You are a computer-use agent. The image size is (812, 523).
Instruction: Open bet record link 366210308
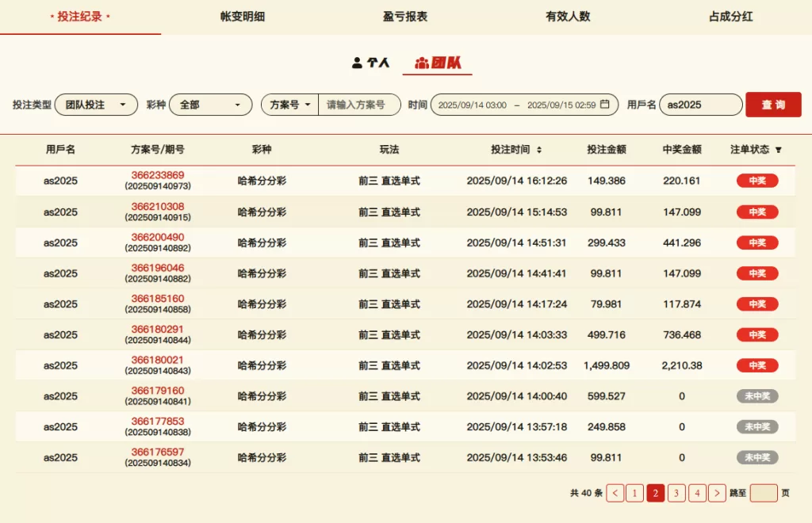pos(158,207)
